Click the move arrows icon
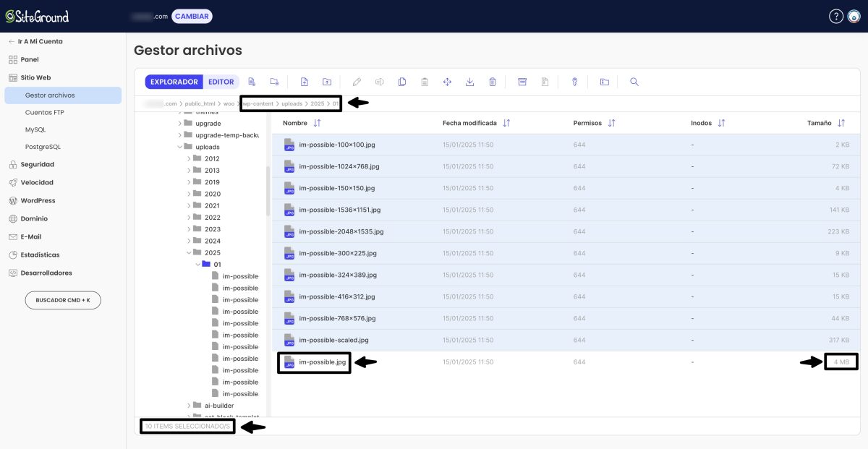This screenshot has height=449, width=868. coord(447,82)
